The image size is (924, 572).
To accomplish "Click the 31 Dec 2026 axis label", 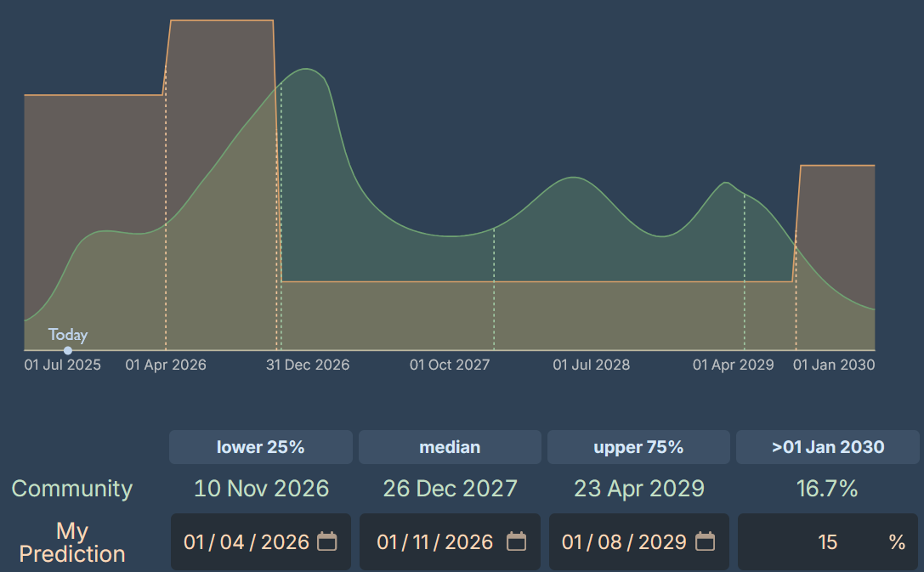I will tap(308, 365).
